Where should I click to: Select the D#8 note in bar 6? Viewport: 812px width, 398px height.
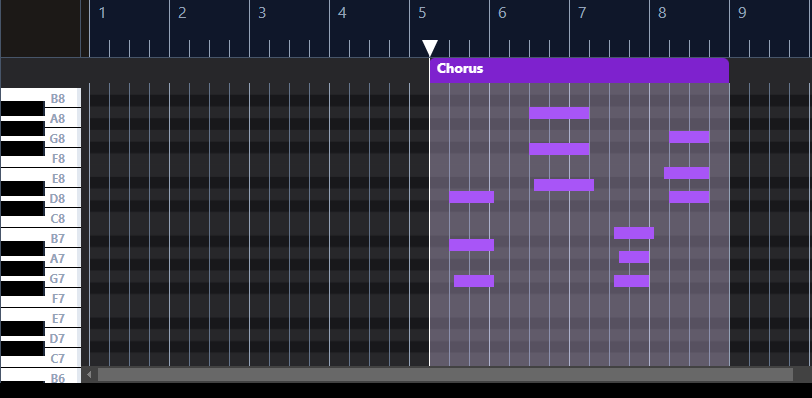564,185
